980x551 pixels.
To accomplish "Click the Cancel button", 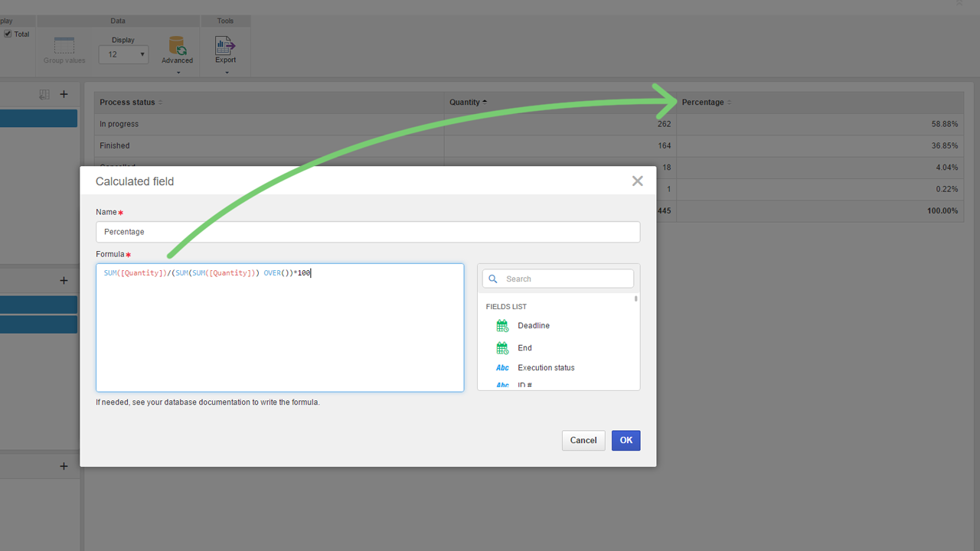I will 583,440.
